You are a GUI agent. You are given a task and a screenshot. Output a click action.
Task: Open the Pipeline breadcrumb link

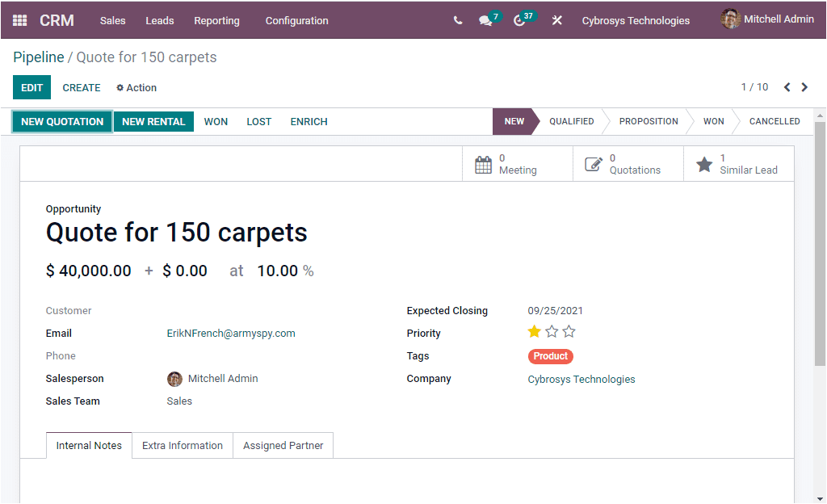pyautogui.click(x=39, y=57)
